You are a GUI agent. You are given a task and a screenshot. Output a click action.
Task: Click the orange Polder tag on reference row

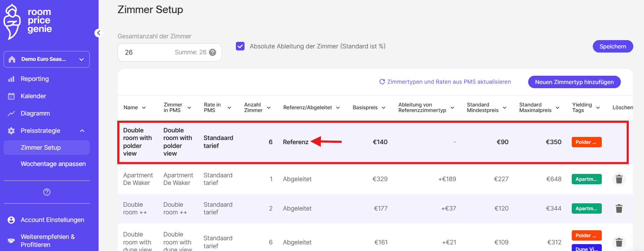point(586,142)
